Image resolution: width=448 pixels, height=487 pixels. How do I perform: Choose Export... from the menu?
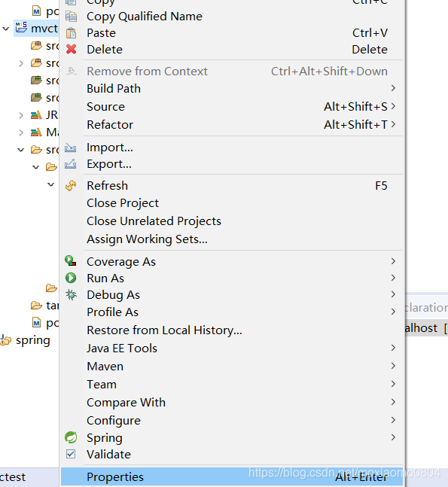coord(232,163)
